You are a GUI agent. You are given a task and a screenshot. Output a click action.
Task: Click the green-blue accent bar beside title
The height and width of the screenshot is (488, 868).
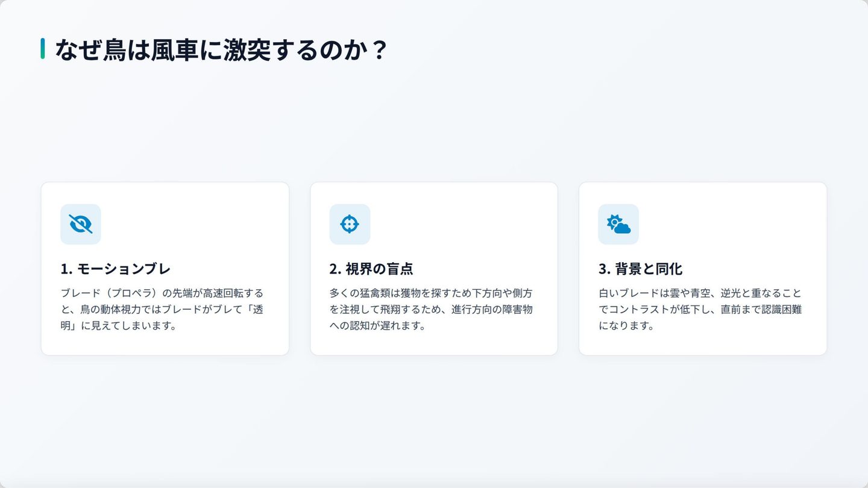43,49
